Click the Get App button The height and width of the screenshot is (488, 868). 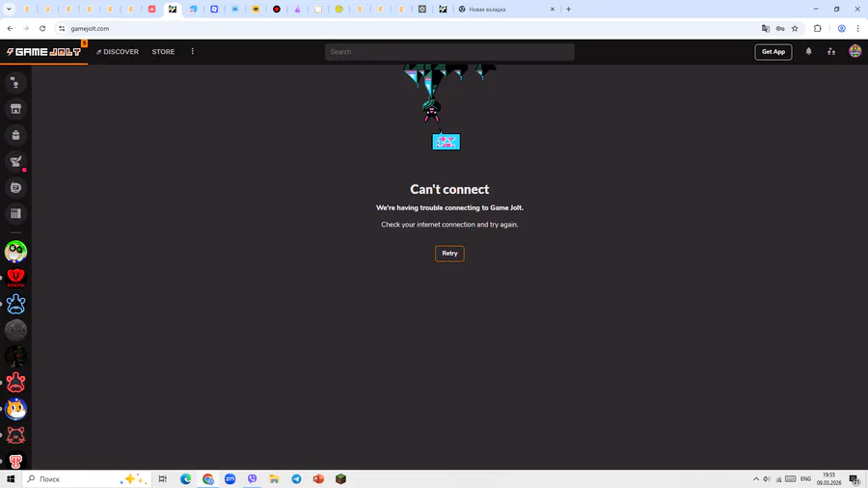[x=773, y=51]
